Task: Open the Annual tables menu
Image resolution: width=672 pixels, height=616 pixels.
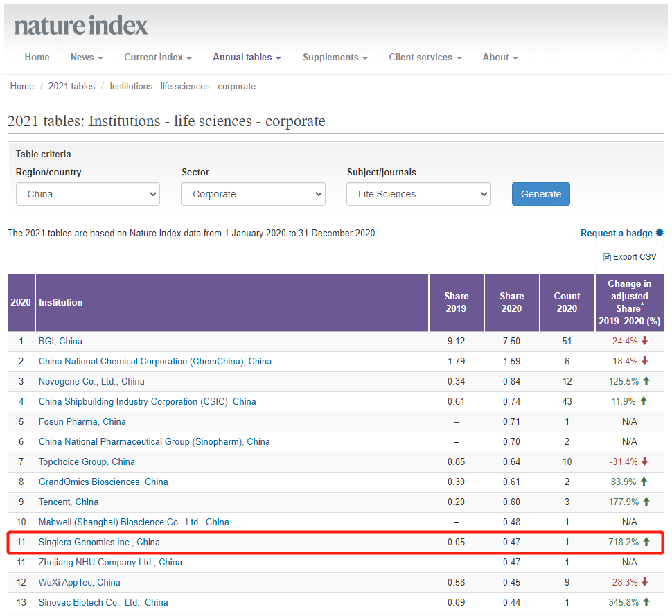Action: [247, 58]
